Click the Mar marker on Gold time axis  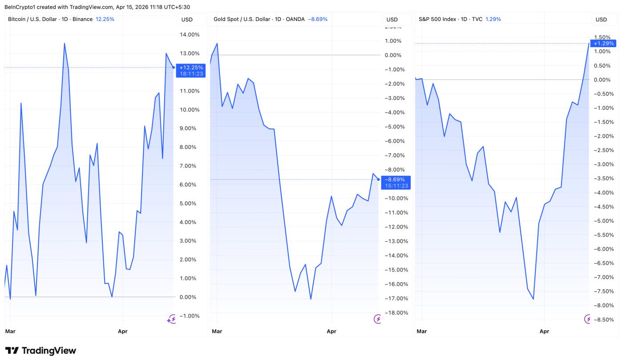click(217, 331)
